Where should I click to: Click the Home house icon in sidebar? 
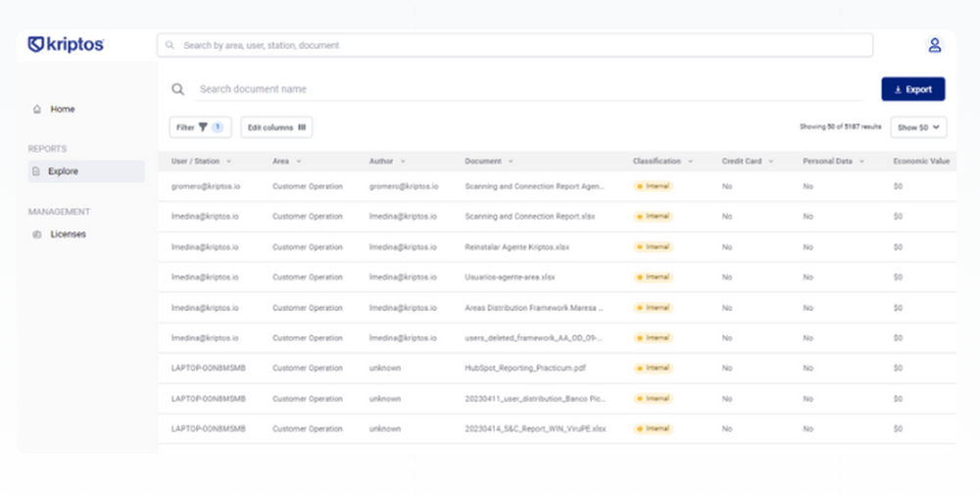point(37,109)
